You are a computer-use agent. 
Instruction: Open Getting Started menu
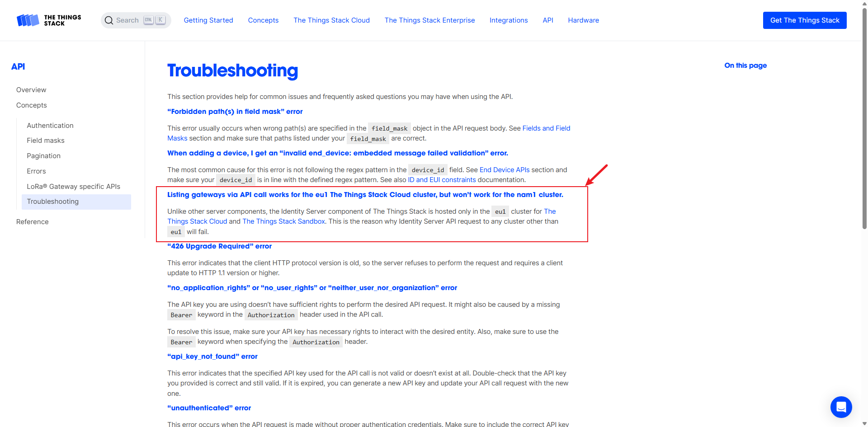[208, 20]
